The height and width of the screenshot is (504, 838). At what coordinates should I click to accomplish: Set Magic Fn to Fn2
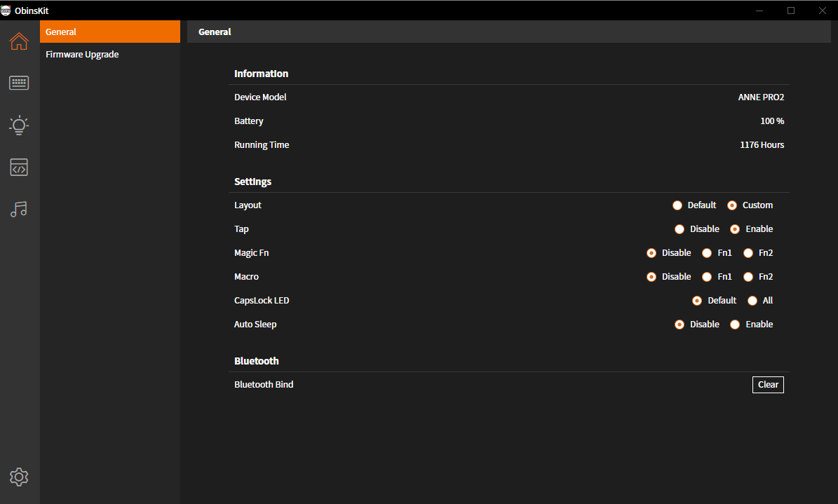click(x=748, y=253)
